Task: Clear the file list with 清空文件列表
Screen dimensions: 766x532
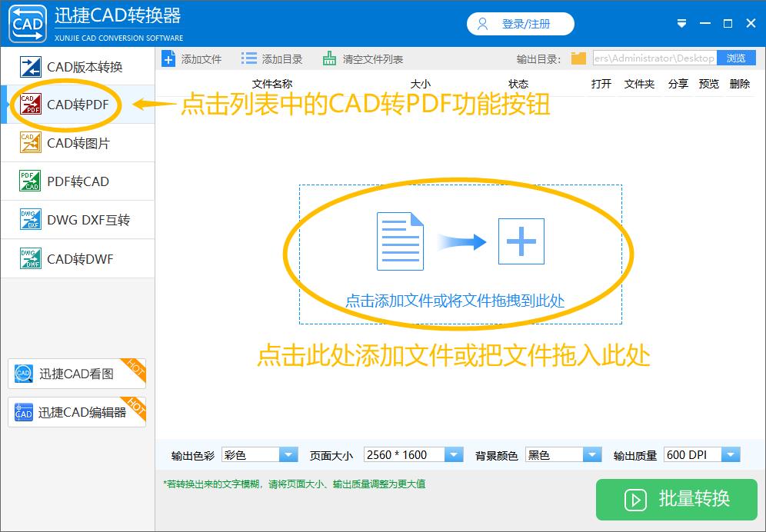Action: pos(293,58)
